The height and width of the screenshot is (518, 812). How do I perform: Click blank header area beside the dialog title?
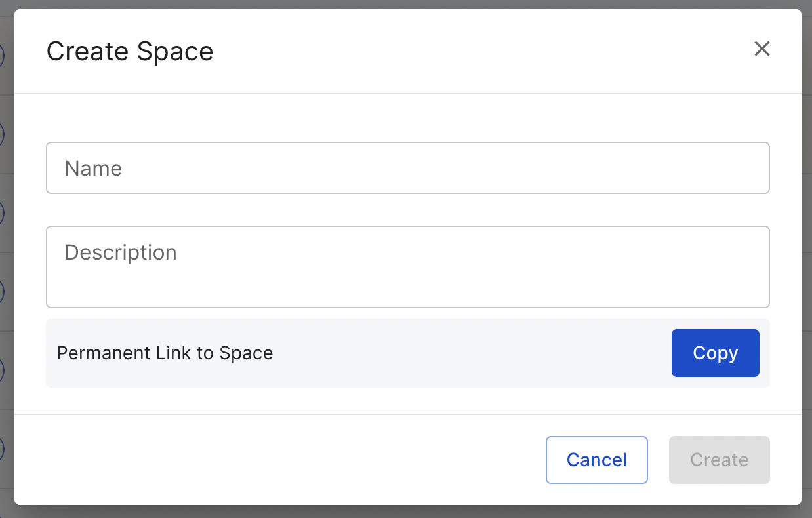459,52
